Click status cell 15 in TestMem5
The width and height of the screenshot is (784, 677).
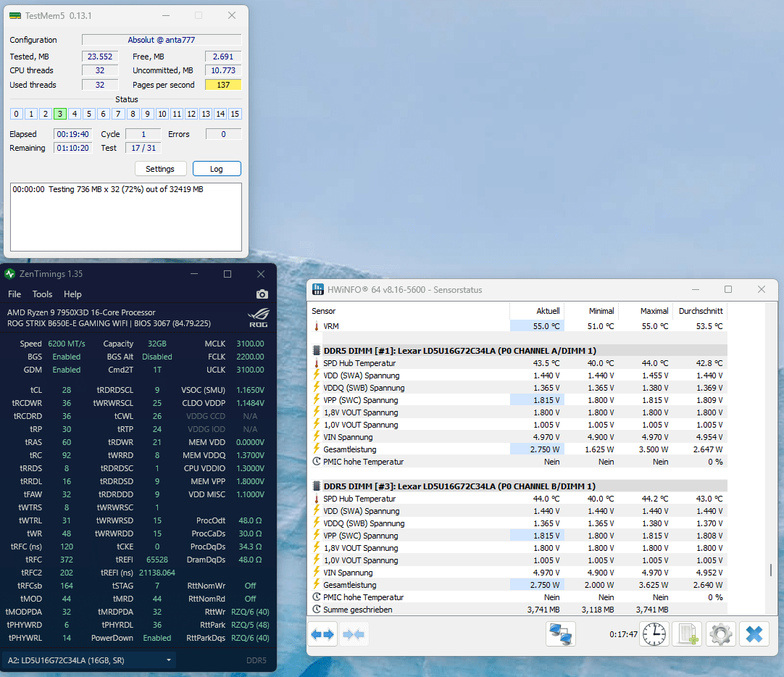235,114
